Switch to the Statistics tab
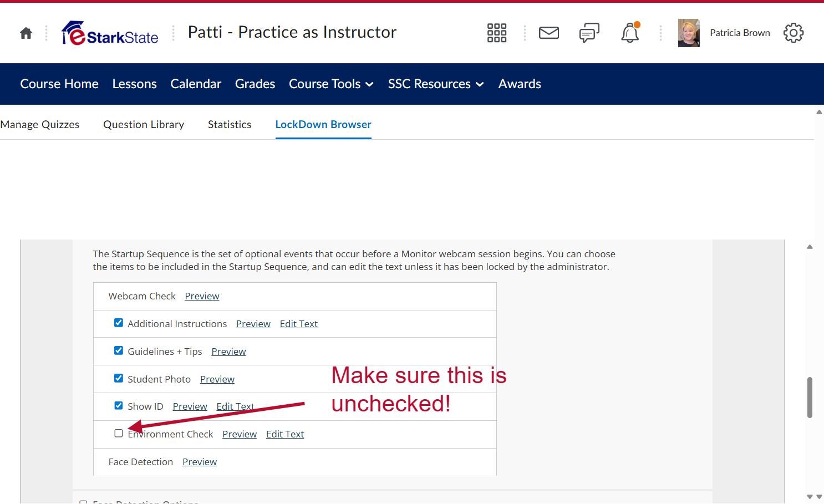 (230, 125)
